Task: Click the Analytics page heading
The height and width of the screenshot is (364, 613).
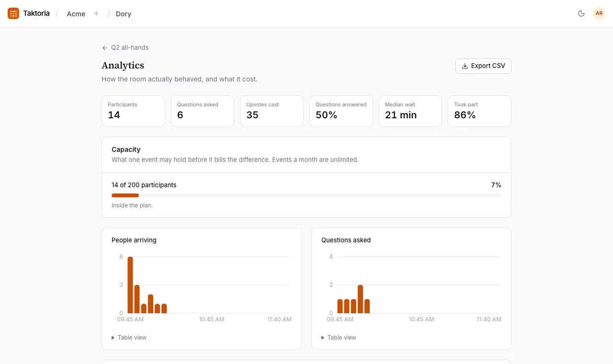Action: click(x=123, y=66)
